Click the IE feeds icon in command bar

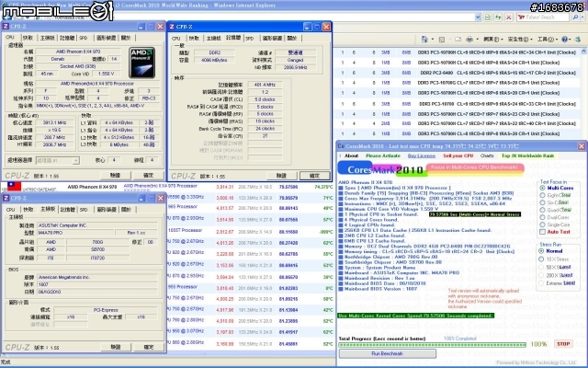(x=442, y=39)
